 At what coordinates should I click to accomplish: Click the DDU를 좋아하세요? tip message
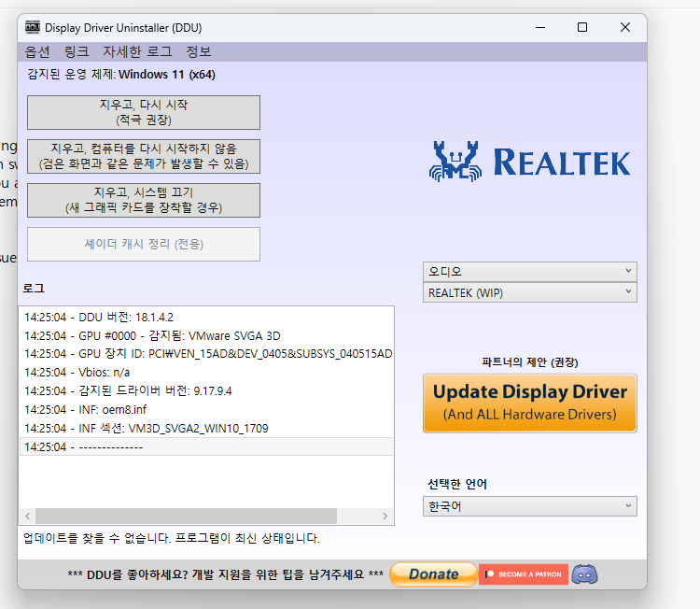pos(226,574)
